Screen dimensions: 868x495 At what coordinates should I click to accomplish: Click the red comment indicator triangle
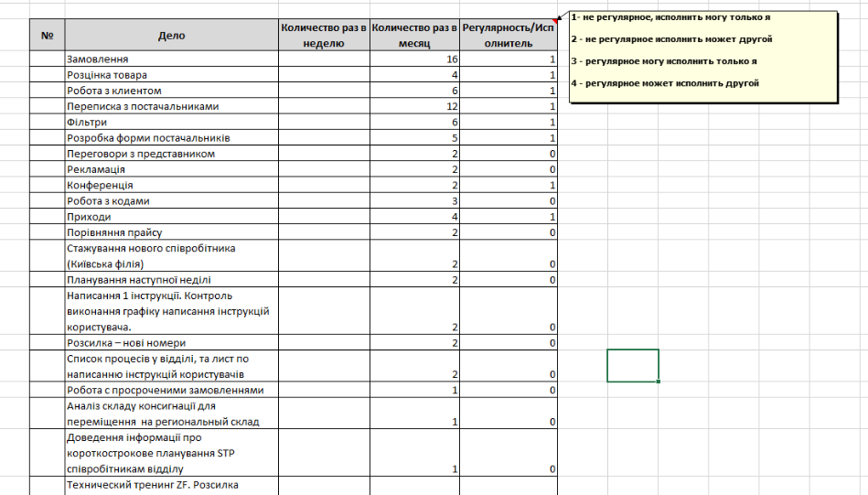[x=554, y=22]
